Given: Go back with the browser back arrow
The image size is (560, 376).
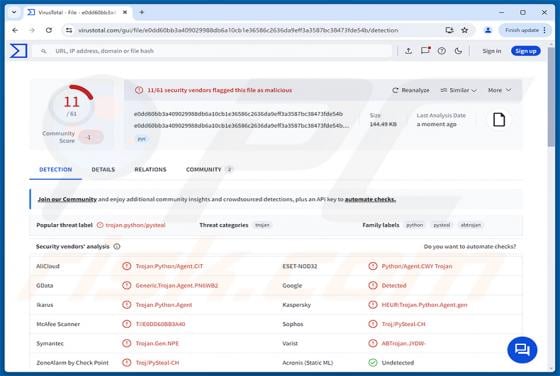Looking at the screenshot, I should point(15,30).
